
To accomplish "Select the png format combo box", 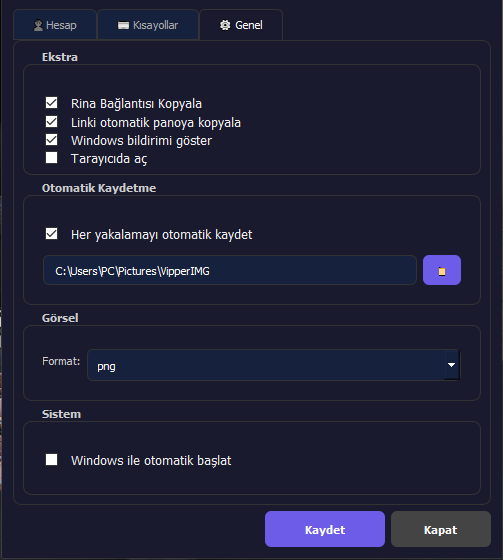I will click(x=274, y=365).
